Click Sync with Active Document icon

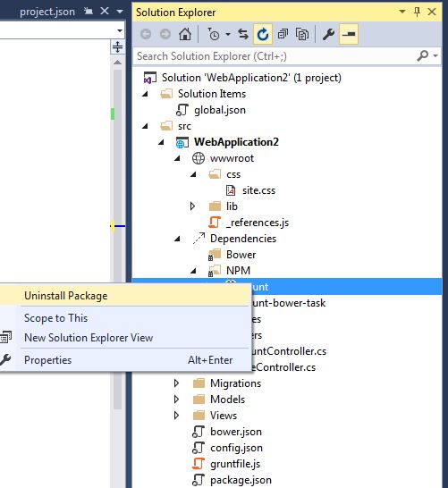(243, 34)
